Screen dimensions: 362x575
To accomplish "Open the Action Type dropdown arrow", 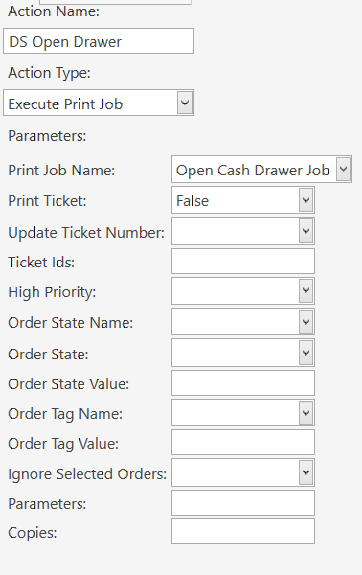I will coord(185,103).
